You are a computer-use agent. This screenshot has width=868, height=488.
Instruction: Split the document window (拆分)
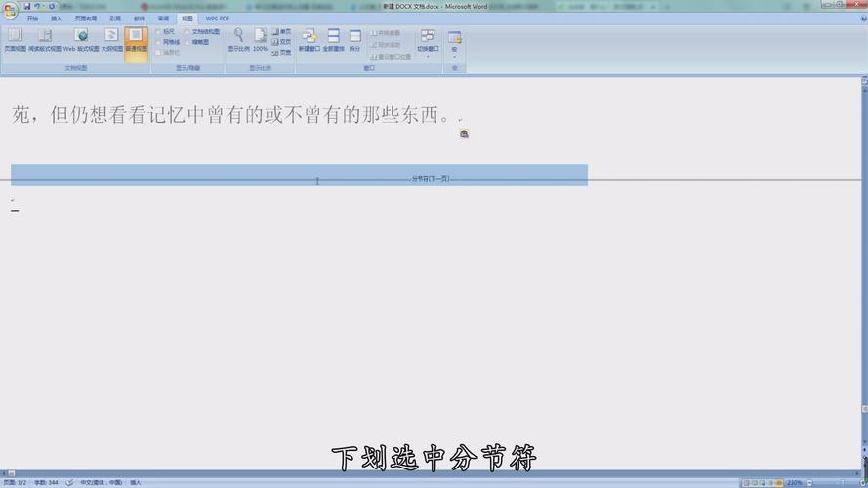pyautogui.click(x=354, y=40)
